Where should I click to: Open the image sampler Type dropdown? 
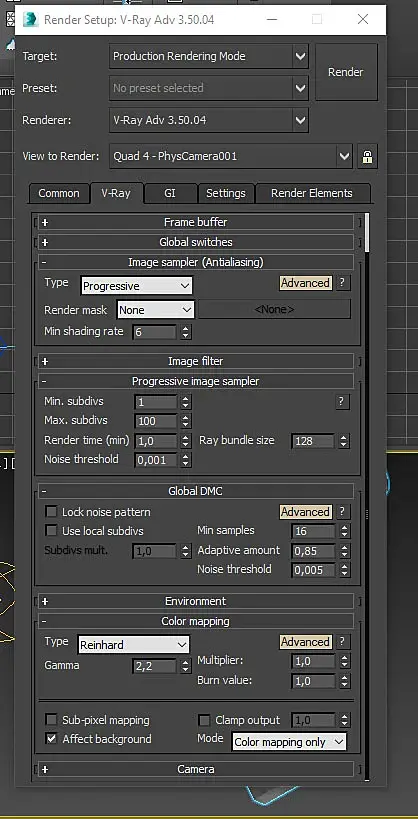pos(137,286)
